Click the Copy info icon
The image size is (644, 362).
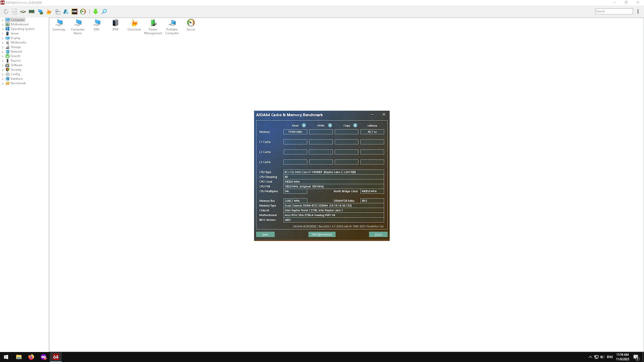[355, 125]
